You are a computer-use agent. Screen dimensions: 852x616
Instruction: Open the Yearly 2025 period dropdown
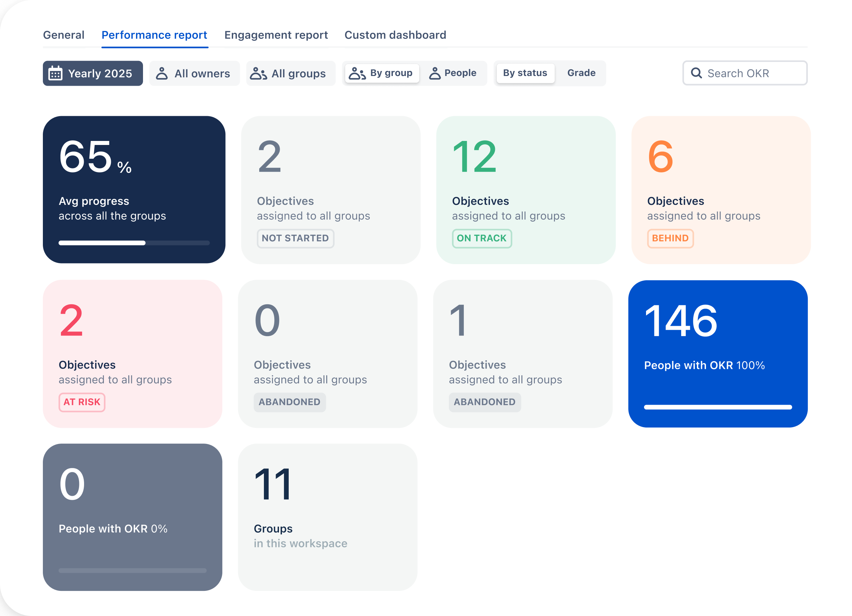(x=93, y=73)
